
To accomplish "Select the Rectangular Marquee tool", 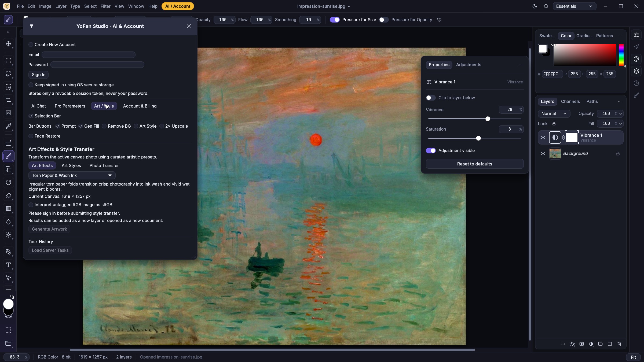I will [8, 61].
